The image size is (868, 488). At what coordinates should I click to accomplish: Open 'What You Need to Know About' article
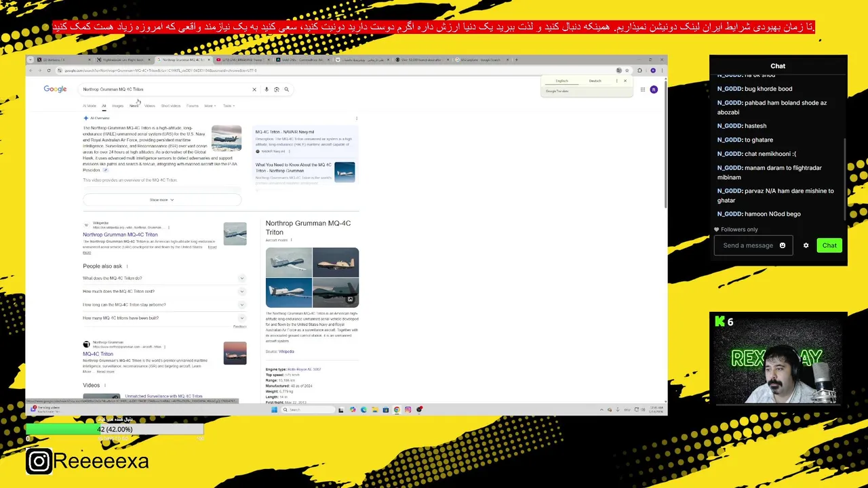[x=294, y=167]
